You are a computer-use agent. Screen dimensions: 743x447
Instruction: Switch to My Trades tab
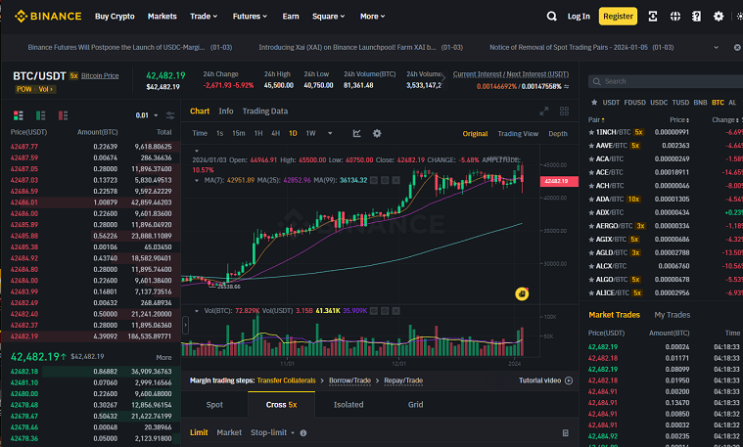(672, 315)
